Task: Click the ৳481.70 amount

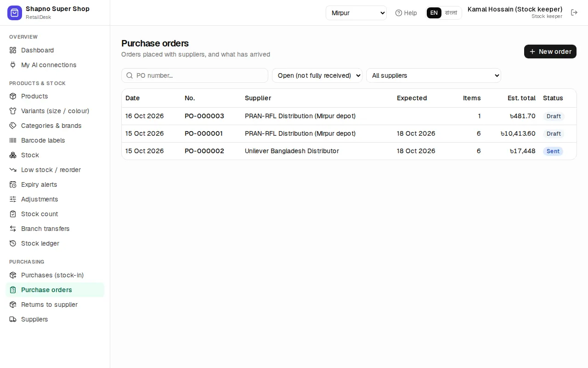Action: coord(523,116)
